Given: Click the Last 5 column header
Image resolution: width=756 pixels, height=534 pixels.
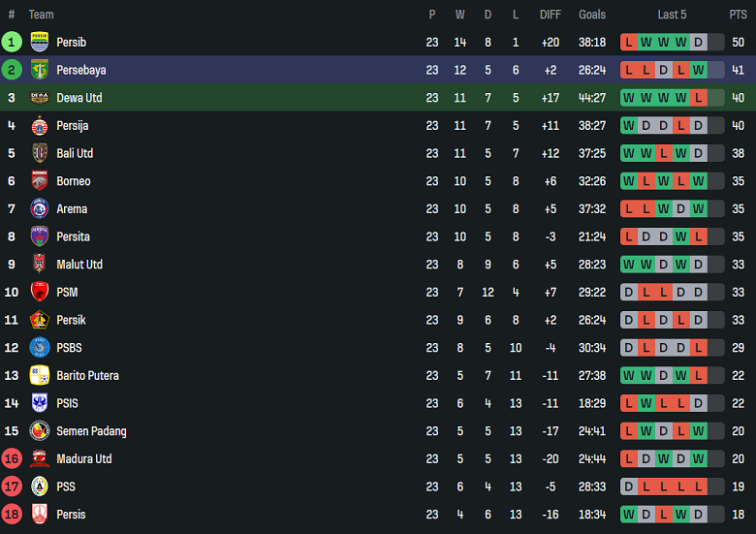Looking at the screenshot, I should (x=672, y=15).
